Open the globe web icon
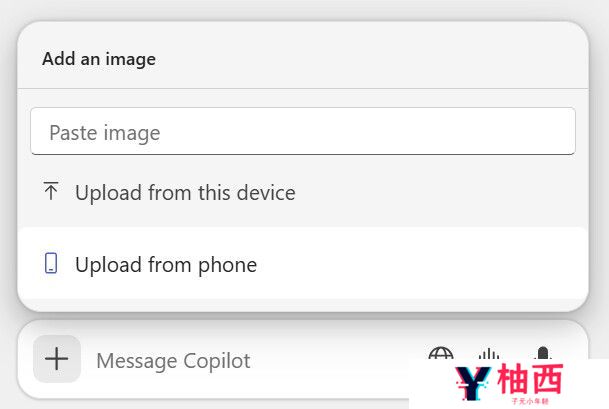 (x=441, y=353)
